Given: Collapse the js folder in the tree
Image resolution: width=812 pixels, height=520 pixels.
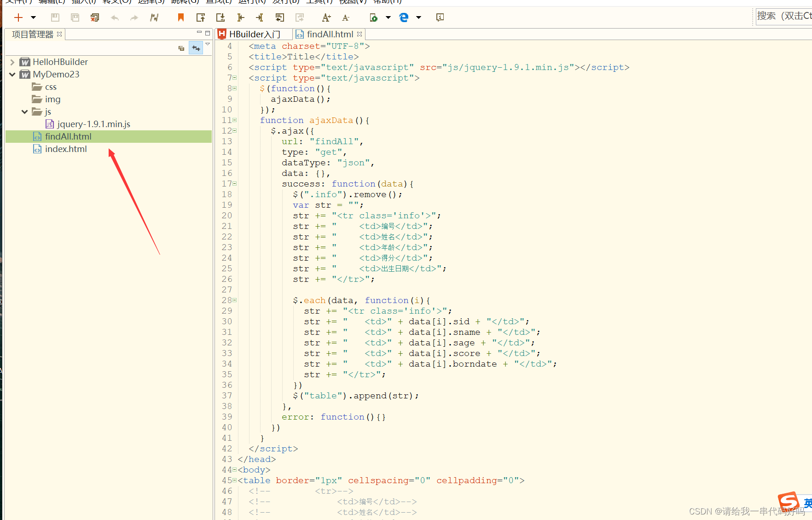Looking at the screenshot, I should tap(24, 111).
